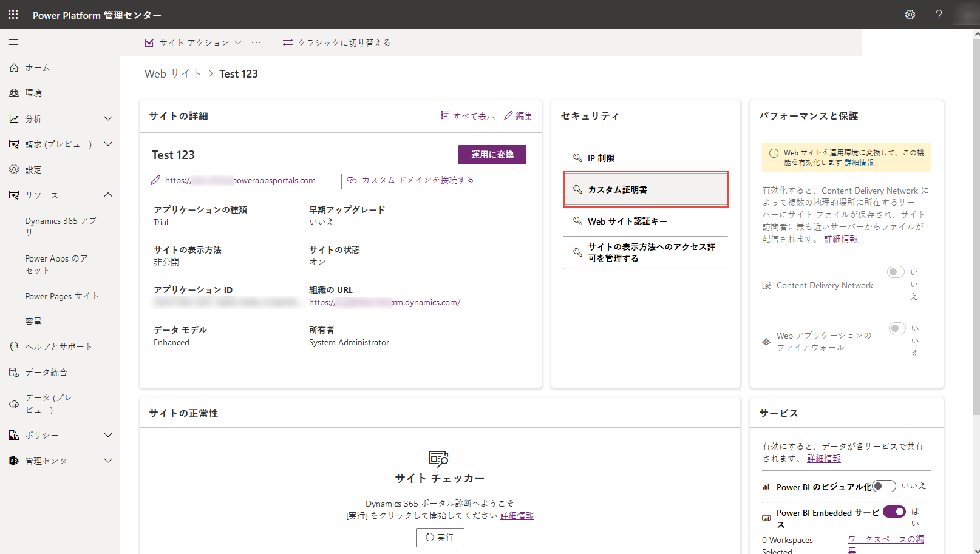Disable the Power BI Embedded サービス switch

[894, 512]
